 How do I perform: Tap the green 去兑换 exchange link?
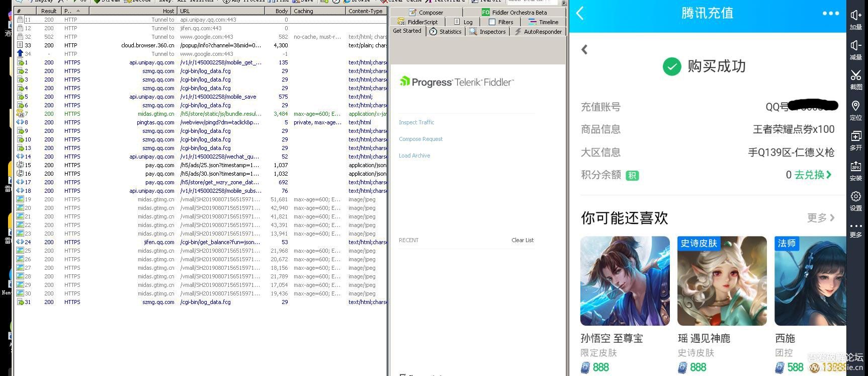(813, 175)
